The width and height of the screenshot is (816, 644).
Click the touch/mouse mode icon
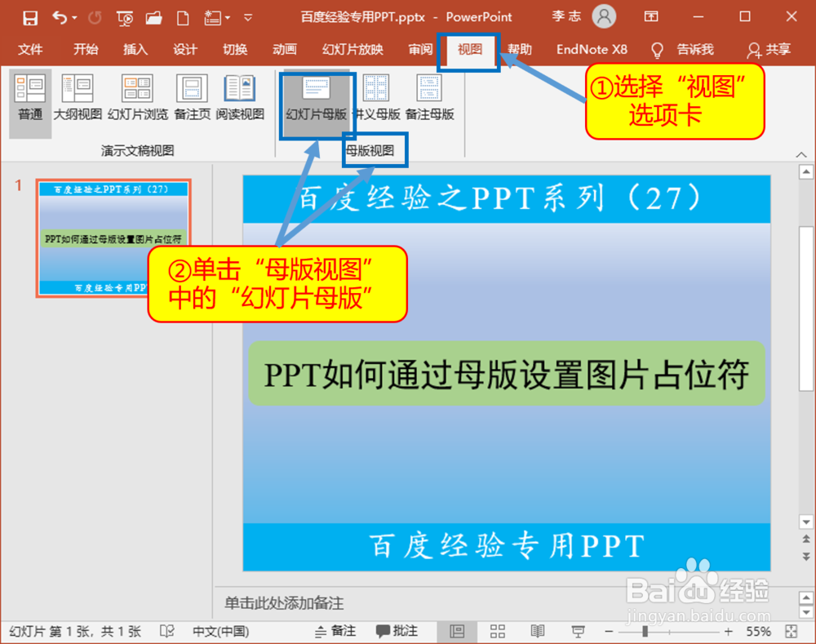tap(212, 18)
